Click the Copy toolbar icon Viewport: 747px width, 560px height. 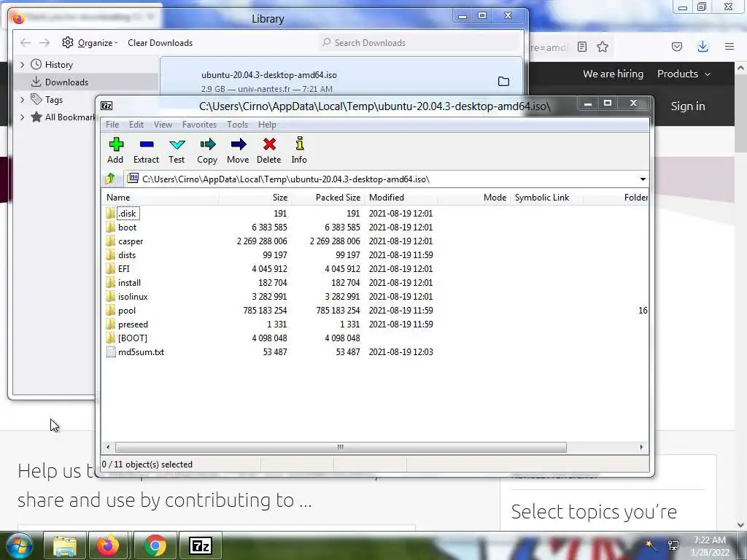[207, 150]
